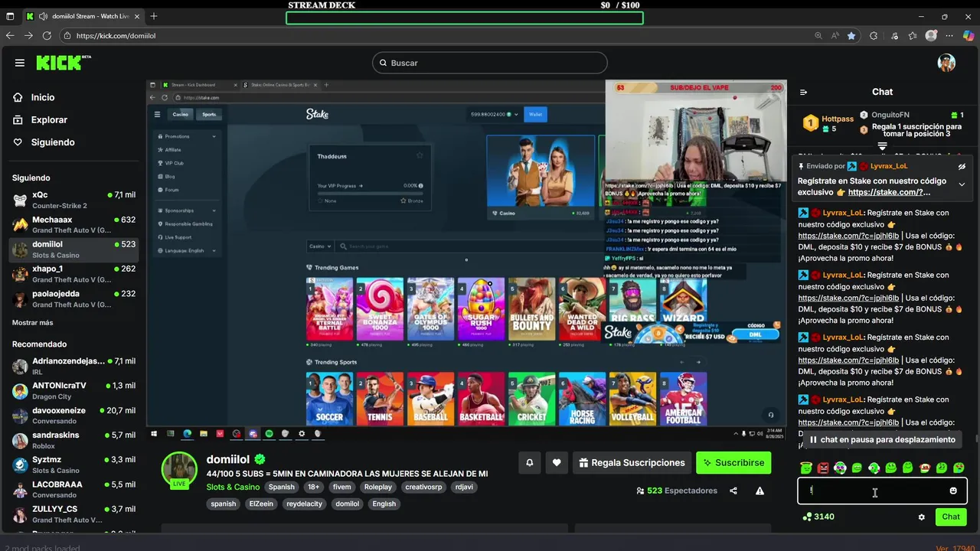Click the favorites star in address bar
Image resolution: width=980 pixels, height=551 pixels.
coord(851,35)
